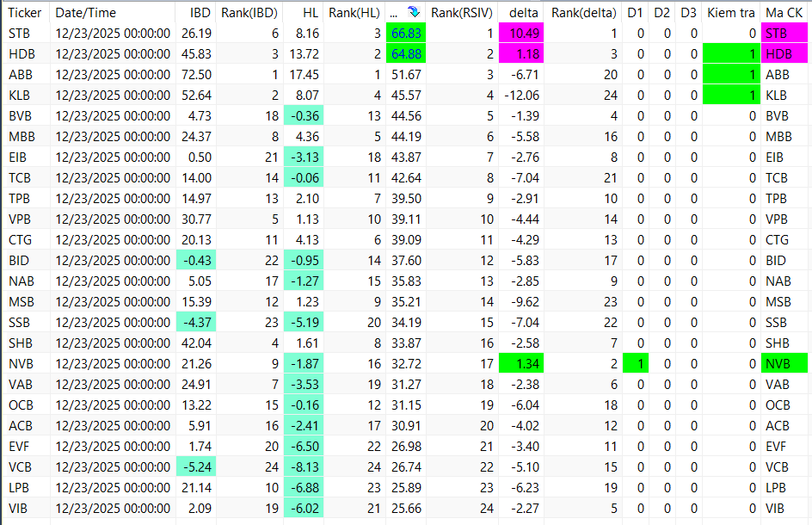Click the green NVB cell in Ma CK column

pos(784,364)
